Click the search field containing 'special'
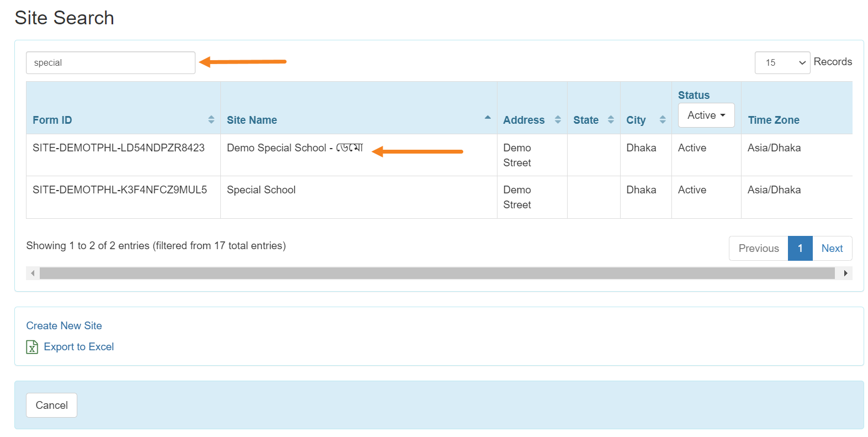Image resolution: width=868 pixels, height=437 pixels. [110, 63]
